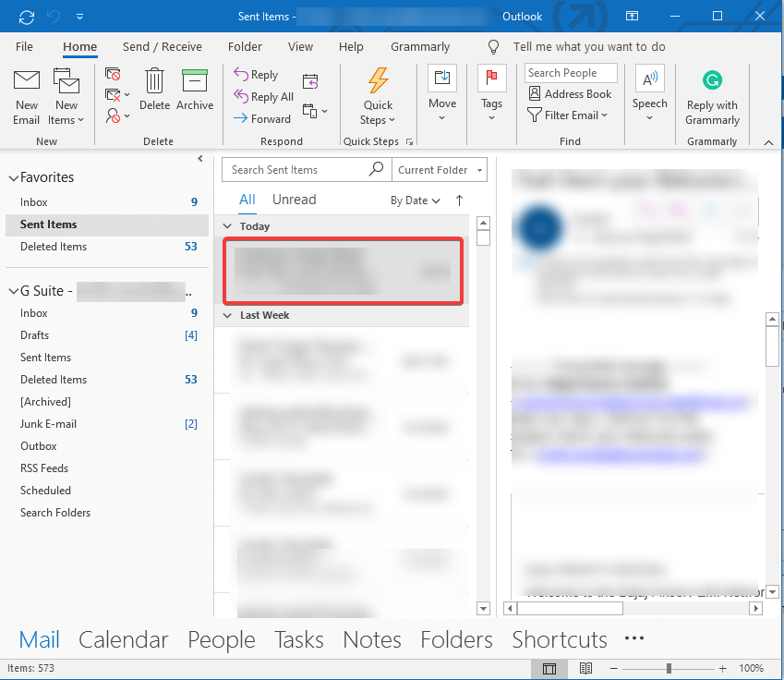Click the Reply All button
The width and height of the screenshot is (784, 680).
(263, 97)
